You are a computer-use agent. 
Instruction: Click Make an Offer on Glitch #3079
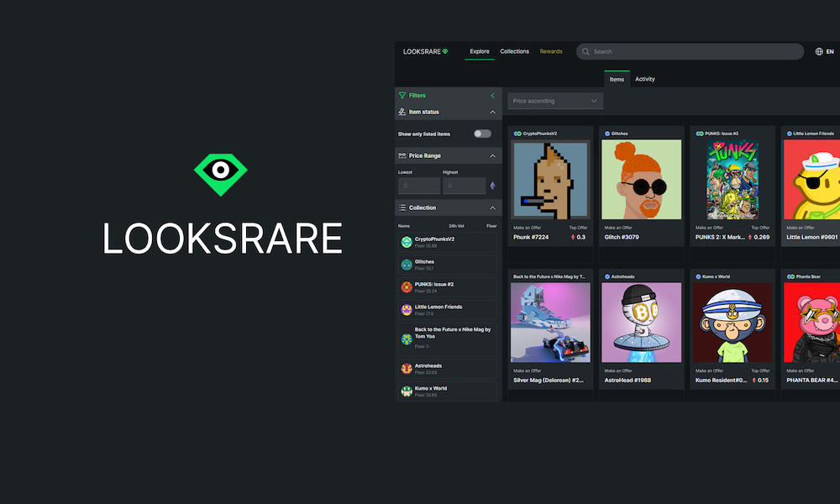(618, 228)
